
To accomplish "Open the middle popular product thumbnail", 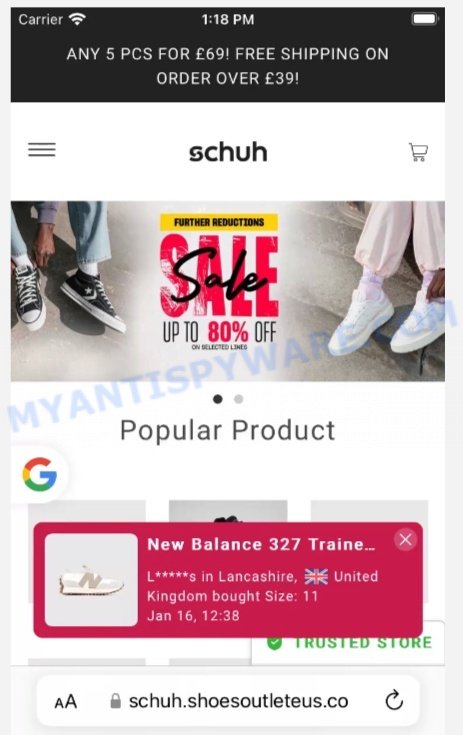I will [x=228, y=511].
